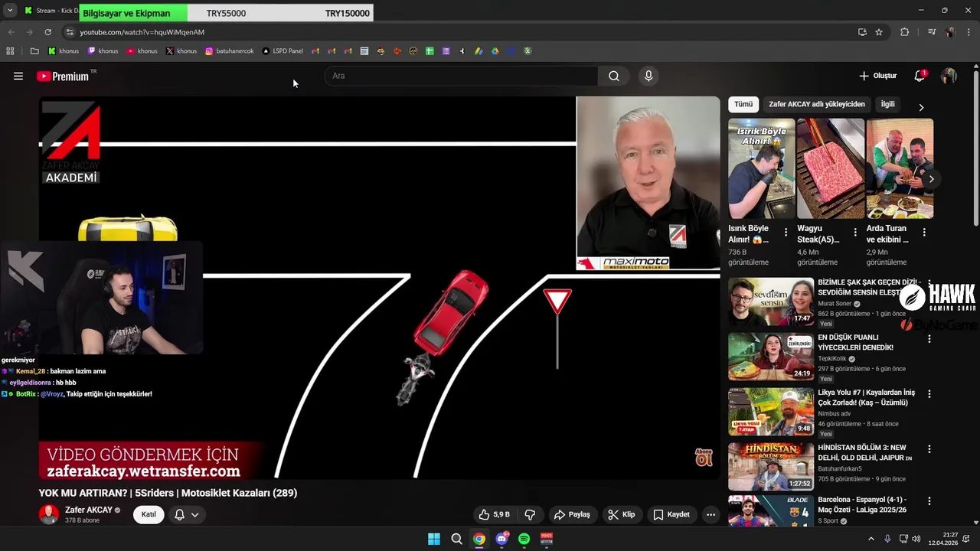Click the Paylaş share button
The height and width of the screenshot is (551, 980).
point(572,514)
